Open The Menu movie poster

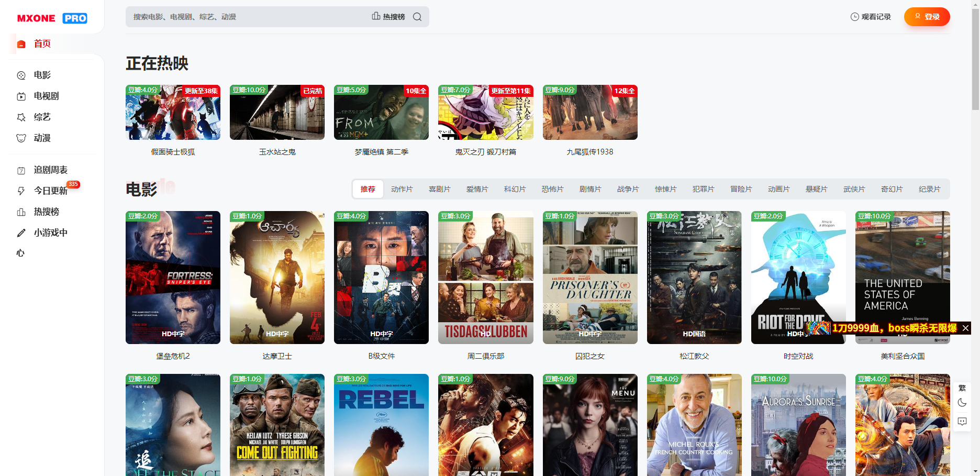coord(590,425)
